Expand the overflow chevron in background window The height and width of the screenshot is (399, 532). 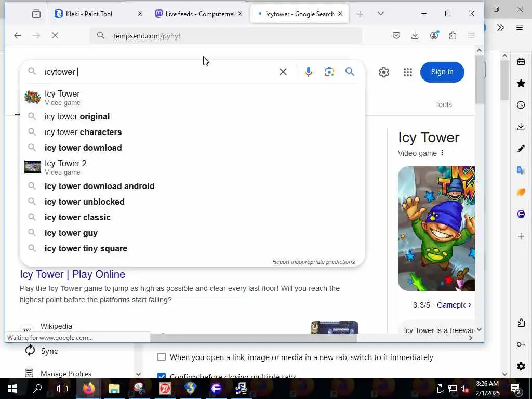[500, 28]
